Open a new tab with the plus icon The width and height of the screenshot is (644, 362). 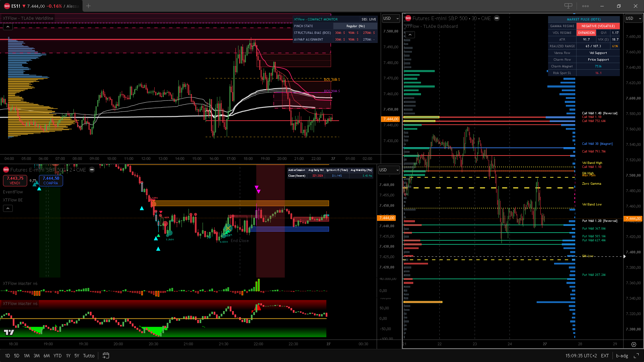pyautogui.click(x=89, y=6)
